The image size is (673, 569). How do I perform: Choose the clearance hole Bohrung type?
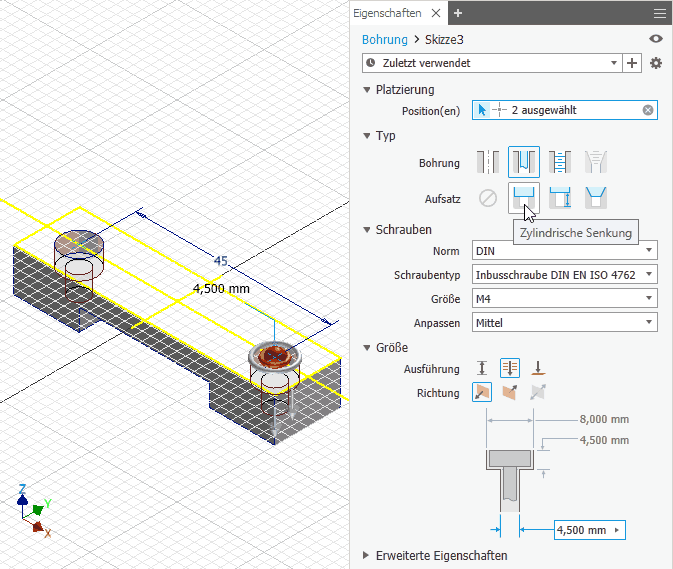tap(524, 162)
